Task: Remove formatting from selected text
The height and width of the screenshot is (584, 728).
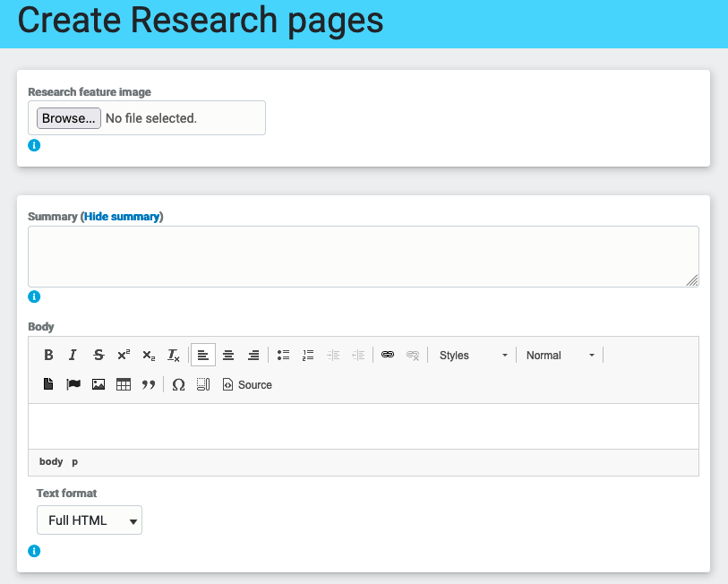Action: pos(173,355)
